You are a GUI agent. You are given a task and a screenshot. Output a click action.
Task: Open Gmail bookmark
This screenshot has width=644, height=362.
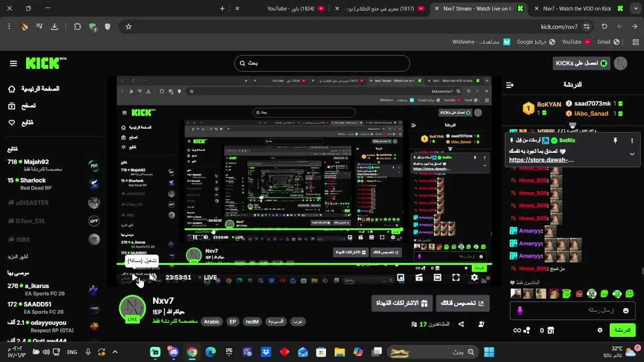[x=609, y=42]
